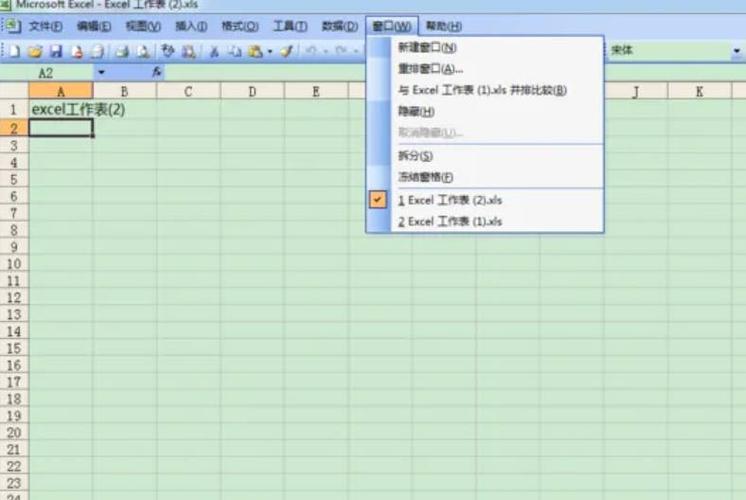Screen dimensions: 746x500
Task: Click the Cut scissors icon
Action: (214, 51)
